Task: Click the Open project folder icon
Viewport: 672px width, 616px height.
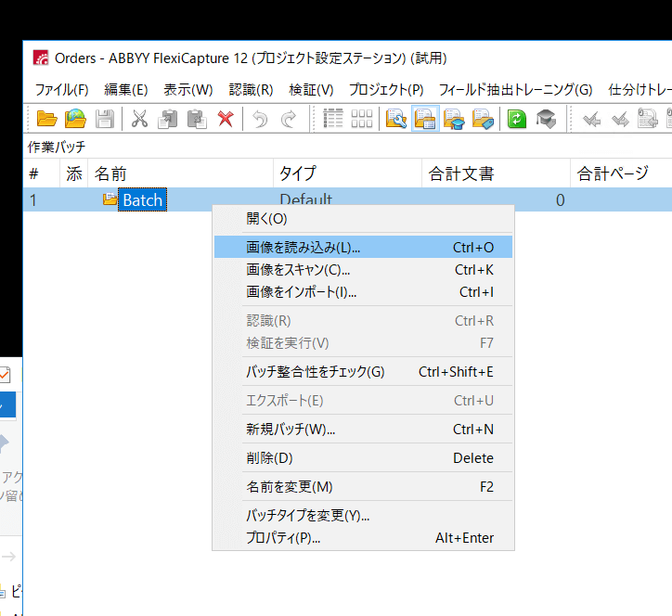Action: (46, 119)
